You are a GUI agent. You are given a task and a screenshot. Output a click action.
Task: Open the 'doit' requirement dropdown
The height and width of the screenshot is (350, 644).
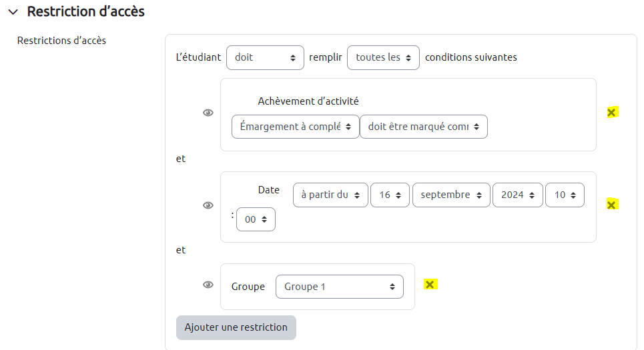tap(265, 57)
